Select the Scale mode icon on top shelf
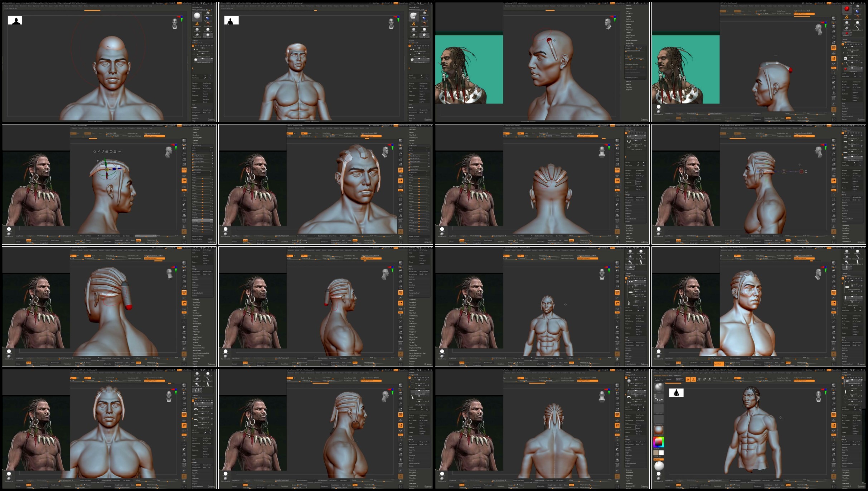The width and height of the screenshot is (868, 491). pos(704,379)
